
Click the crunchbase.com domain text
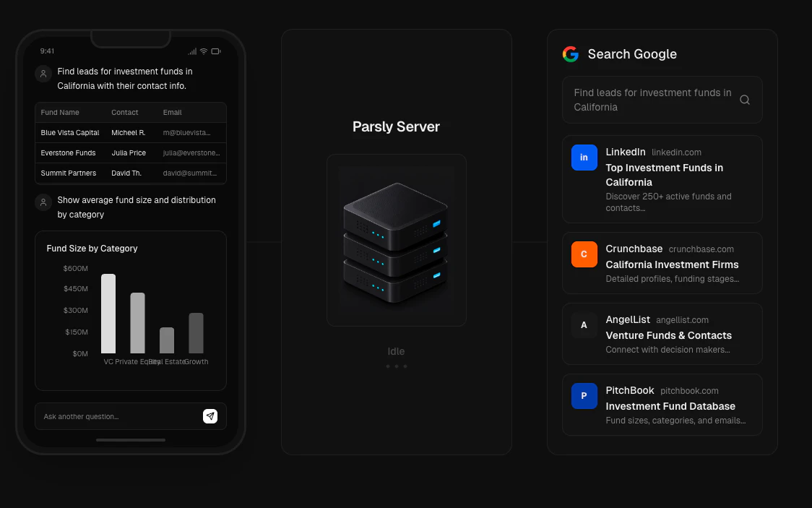click(x=701, y=249)
